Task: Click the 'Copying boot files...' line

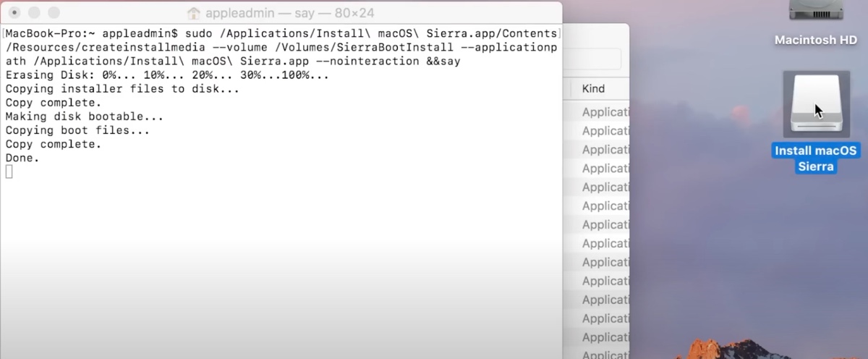Action: pos(77,130)
